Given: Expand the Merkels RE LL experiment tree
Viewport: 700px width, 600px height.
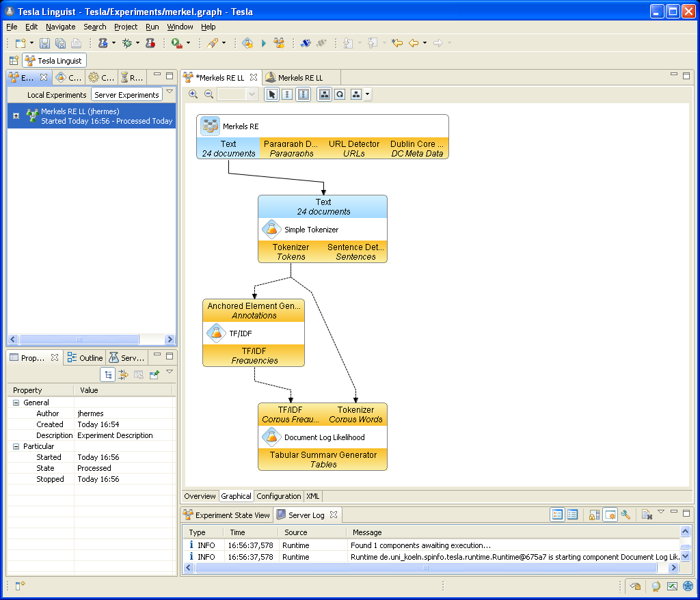Looking at the screenshot, I should (16, 116).
